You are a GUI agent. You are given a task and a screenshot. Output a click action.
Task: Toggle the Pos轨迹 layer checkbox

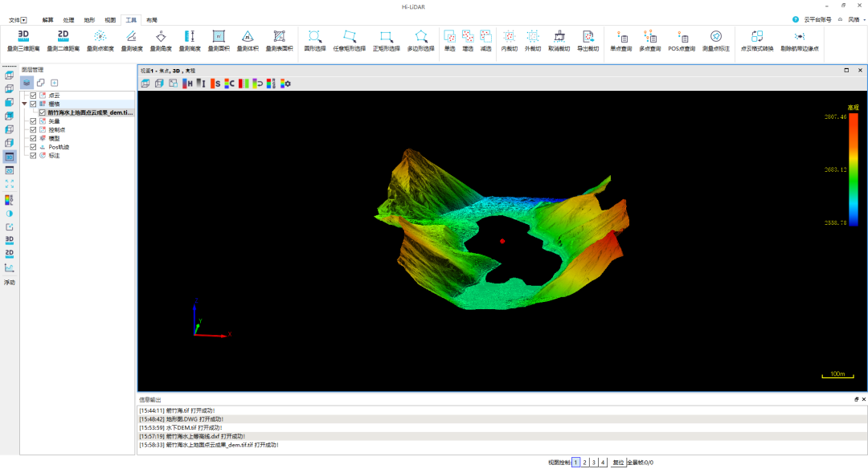pos(33,146)
